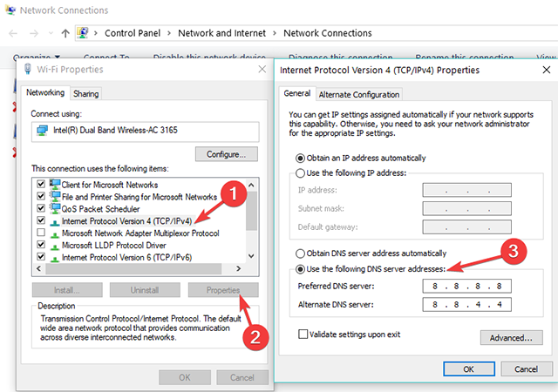
Task: Click the vertical scrollbar thumb in items list
Action: (251, 212)
